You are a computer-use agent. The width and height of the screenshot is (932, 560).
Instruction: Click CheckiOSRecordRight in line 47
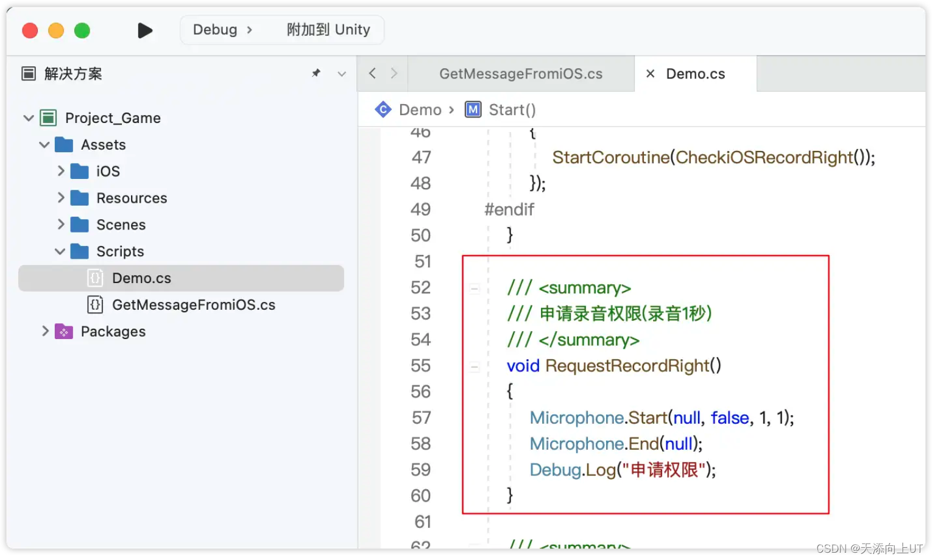point(764,157)
